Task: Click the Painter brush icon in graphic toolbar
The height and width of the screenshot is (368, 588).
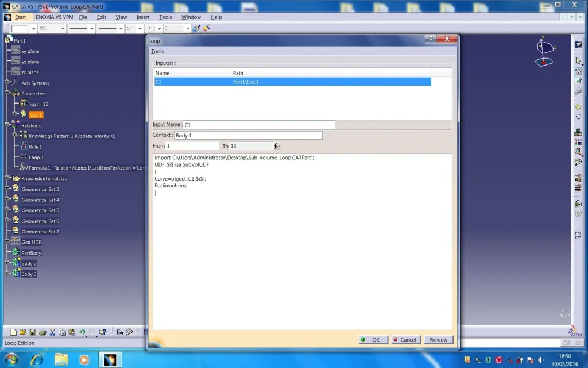Action: [x=206, y=28]
